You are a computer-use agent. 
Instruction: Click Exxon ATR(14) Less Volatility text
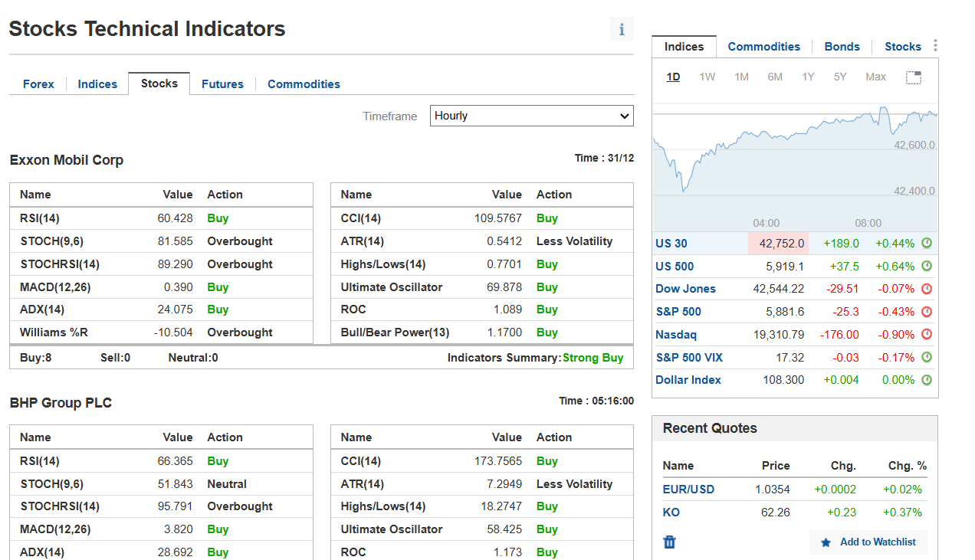(575, 241)
